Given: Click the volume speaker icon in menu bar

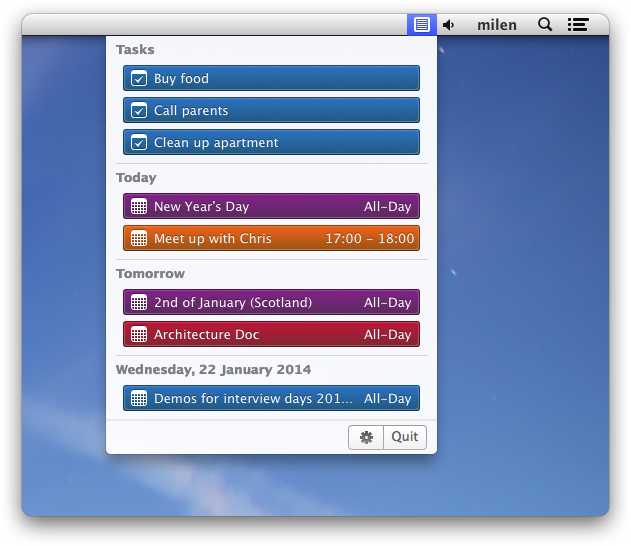Looking at the screenshot, I should 448,25.
